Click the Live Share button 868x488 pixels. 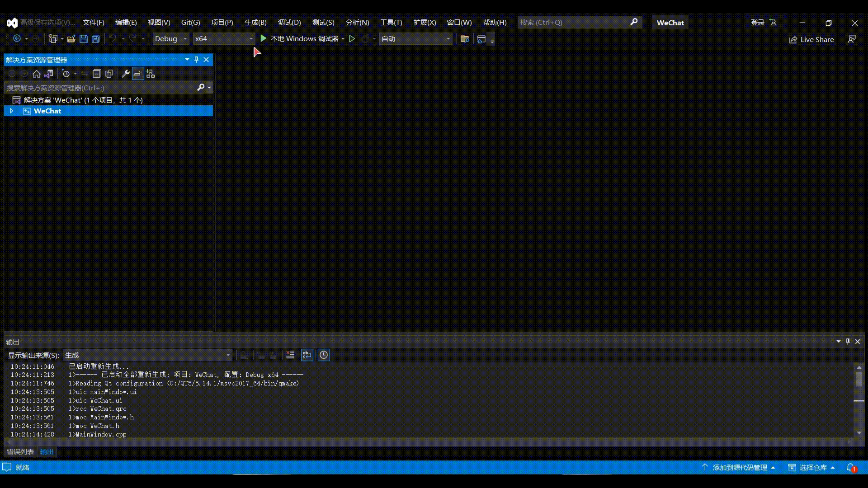(x=812, y=40)
